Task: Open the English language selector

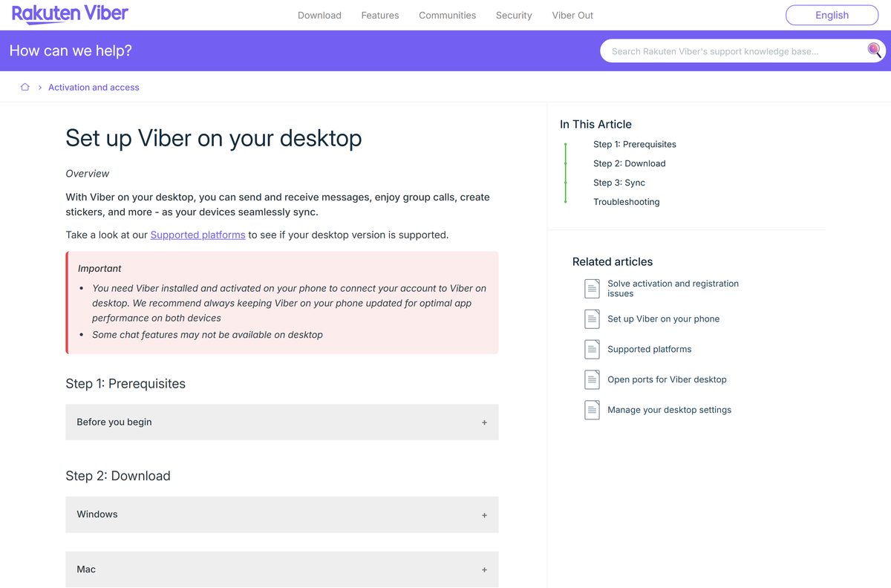Action: (832, 15)
